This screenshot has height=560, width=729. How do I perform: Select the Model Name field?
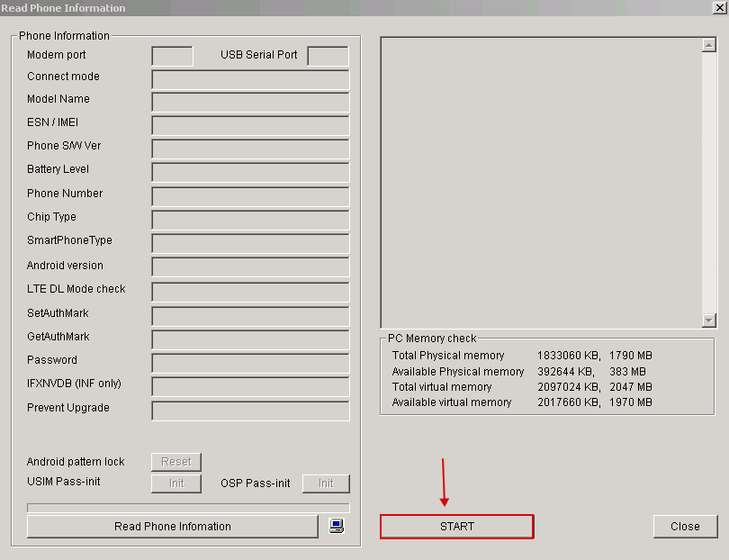pos(250,102)
